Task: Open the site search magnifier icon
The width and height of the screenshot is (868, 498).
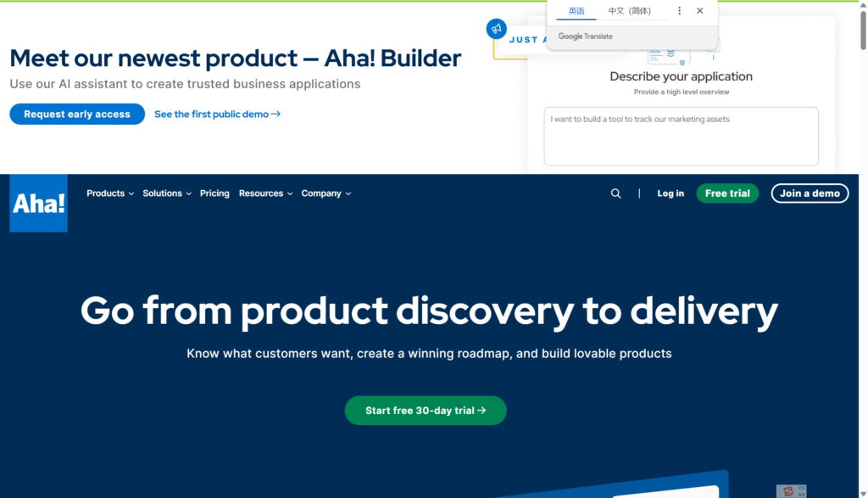Action: pos(615,193)
